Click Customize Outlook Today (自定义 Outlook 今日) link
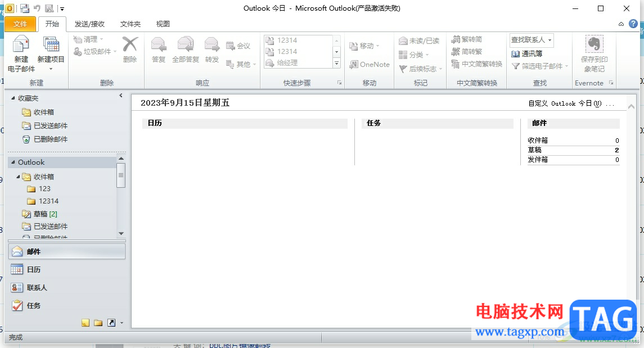Viewport: 644px width, 348px height. (571, 103)
